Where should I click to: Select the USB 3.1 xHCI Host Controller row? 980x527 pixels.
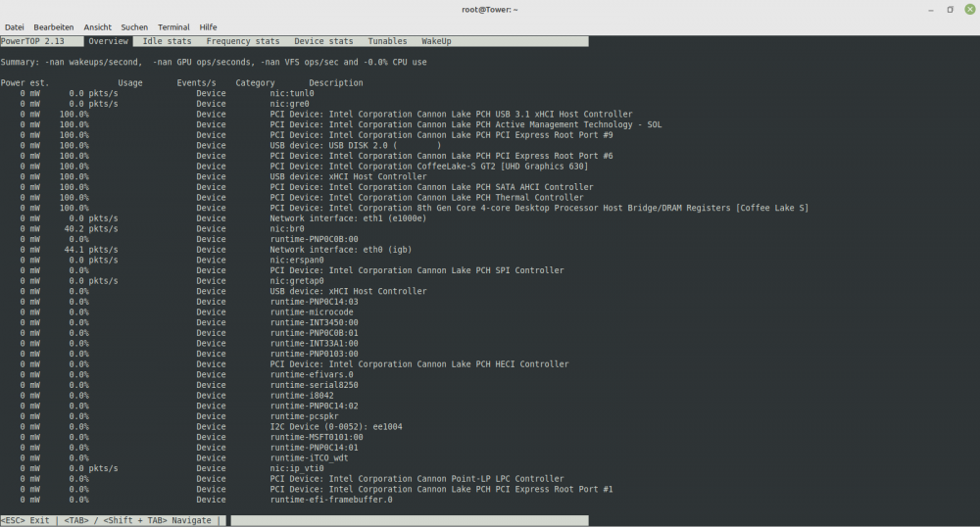click(326, 115)
